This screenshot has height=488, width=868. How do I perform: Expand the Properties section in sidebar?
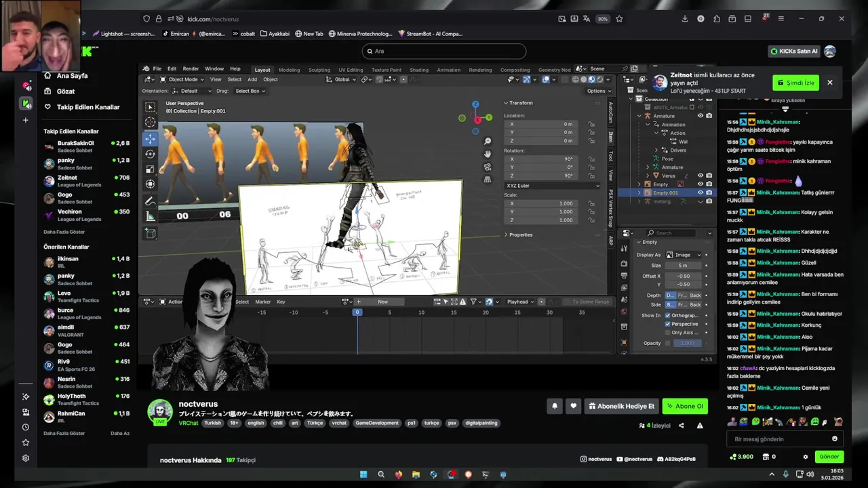pos(519,235)
